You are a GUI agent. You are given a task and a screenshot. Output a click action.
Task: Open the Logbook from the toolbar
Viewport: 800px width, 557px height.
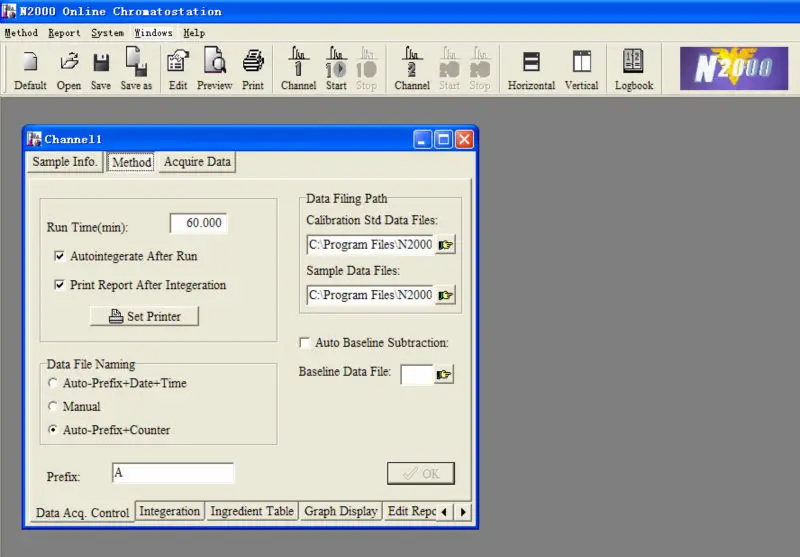(634, 69)
